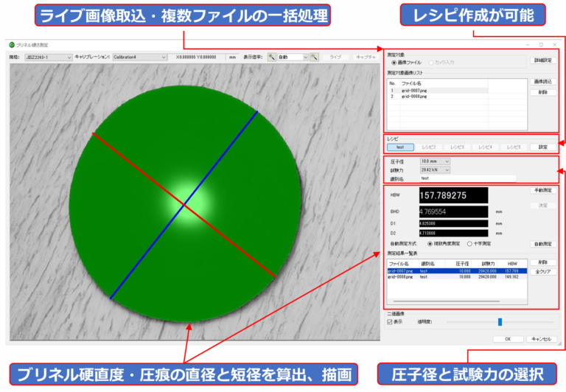Select the test recipe button
Image resolution: width=566 pixels, height=392 pixels.
[x=400, y=147]
